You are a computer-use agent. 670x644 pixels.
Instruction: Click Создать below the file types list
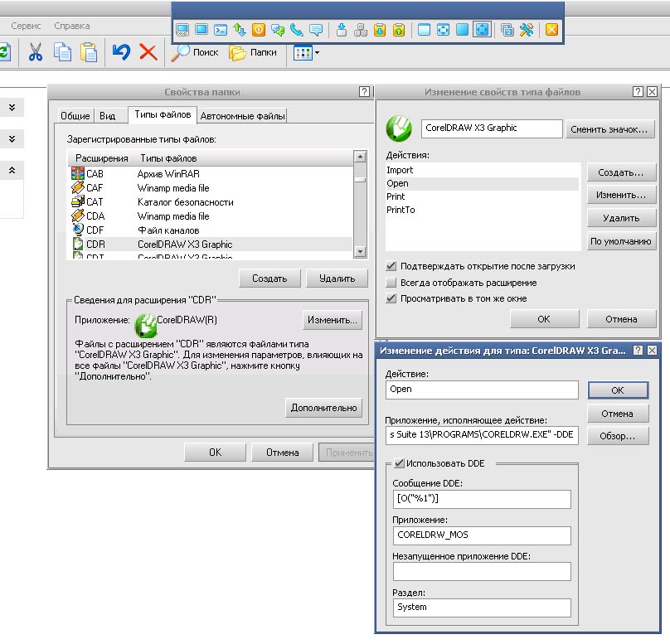click(x=269, y=278)
